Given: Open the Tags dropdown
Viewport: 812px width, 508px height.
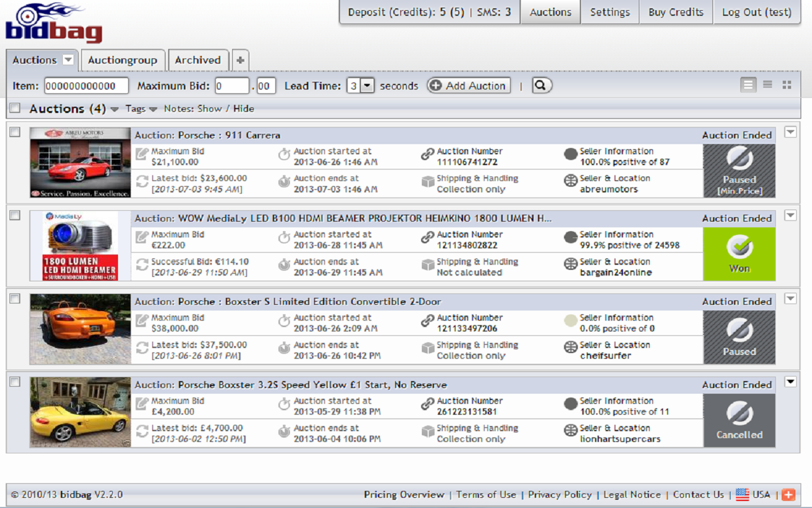Looking at the screenshot, I should [141, 109].
